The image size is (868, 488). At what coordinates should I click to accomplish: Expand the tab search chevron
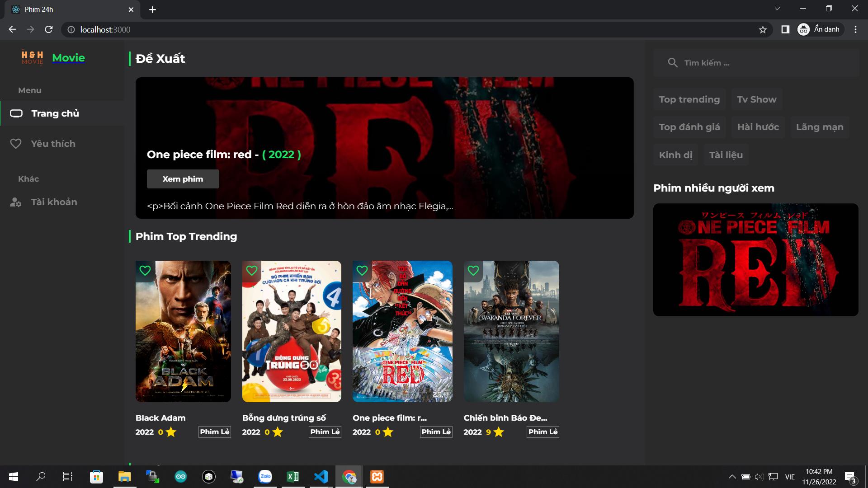(777, 9)
